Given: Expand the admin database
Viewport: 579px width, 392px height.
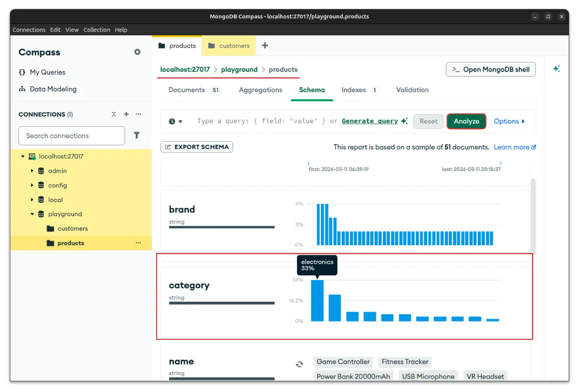Looking at the screenshot, I should point(32,171).
